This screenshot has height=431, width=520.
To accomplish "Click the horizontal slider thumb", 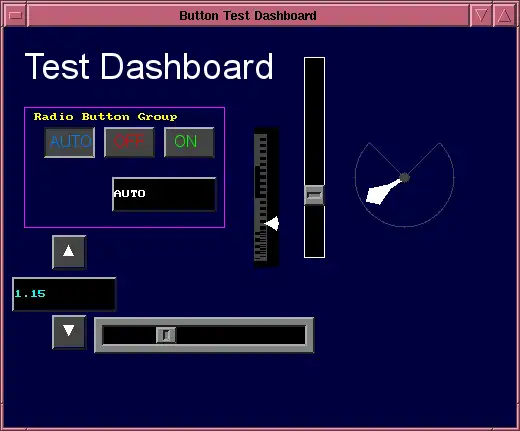I will click(x=166, y=335).
